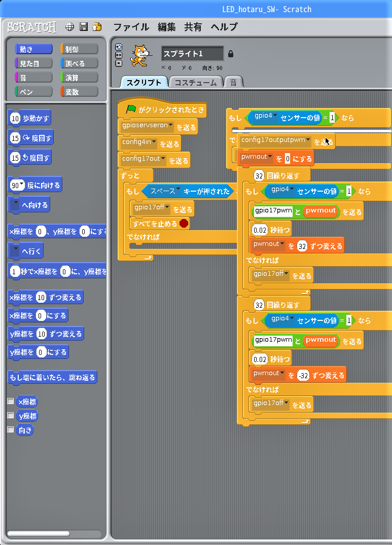Enable the 向き monitor checkbox
Screen dimensions: 392x545
pyautogui.click(x=11, y=429)
